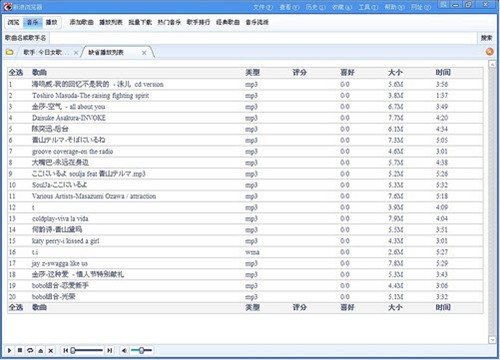Close the 缺省播放列表 tab
Viewport: 500px width, 360px height.
point(144,53)
